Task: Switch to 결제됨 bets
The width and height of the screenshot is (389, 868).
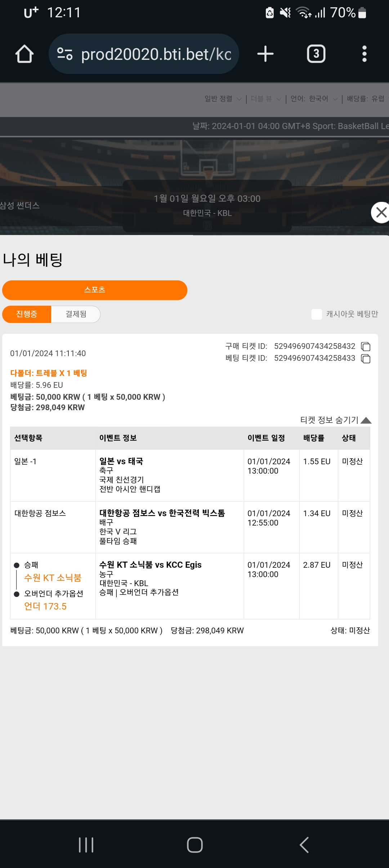Action: (76, 314)
